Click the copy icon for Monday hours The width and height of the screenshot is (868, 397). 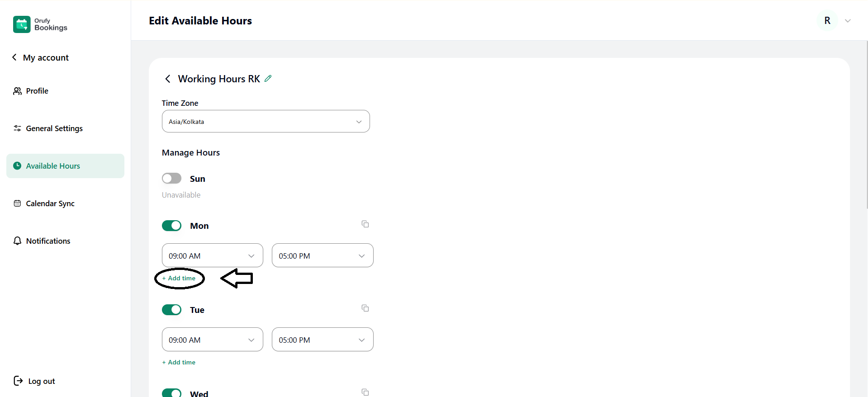pyautogui.click(x=365, y=224)
